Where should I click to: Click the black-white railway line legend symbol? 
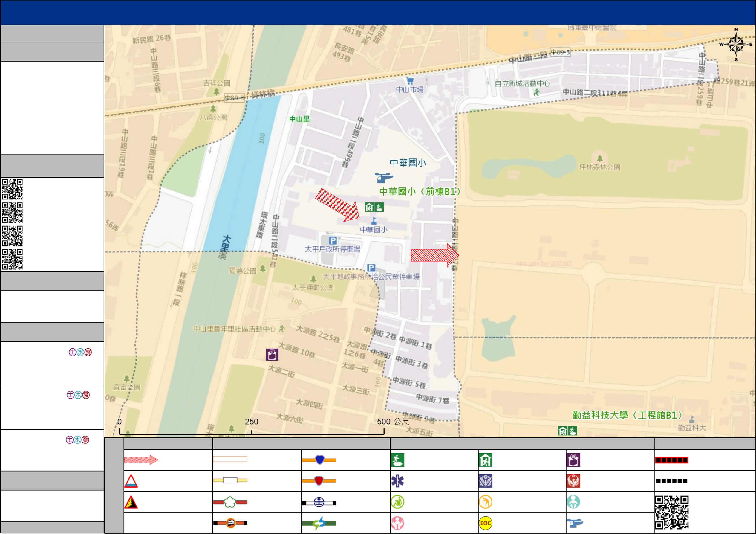click(319, 502)
